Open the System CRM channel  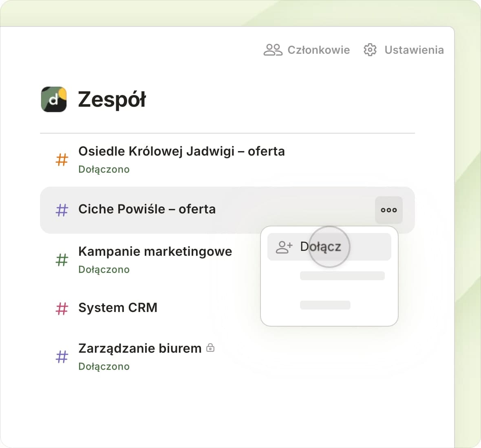[118, 307]
